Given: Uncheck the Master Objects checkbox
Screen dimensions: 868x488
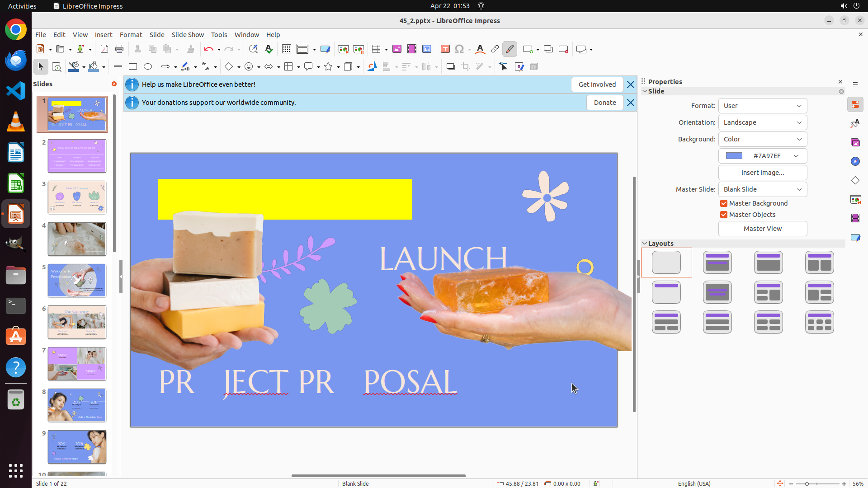Looking at the screenshot, I should click(724, 215).
